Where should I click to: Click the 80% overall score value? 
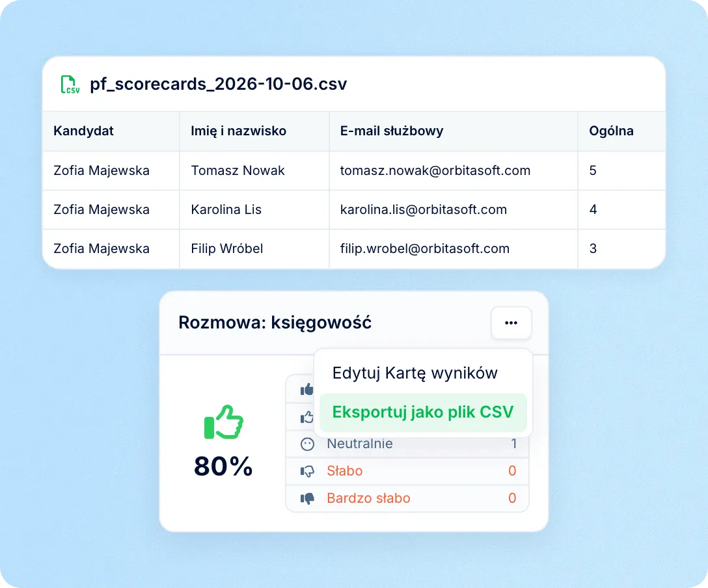pos(223,466)
